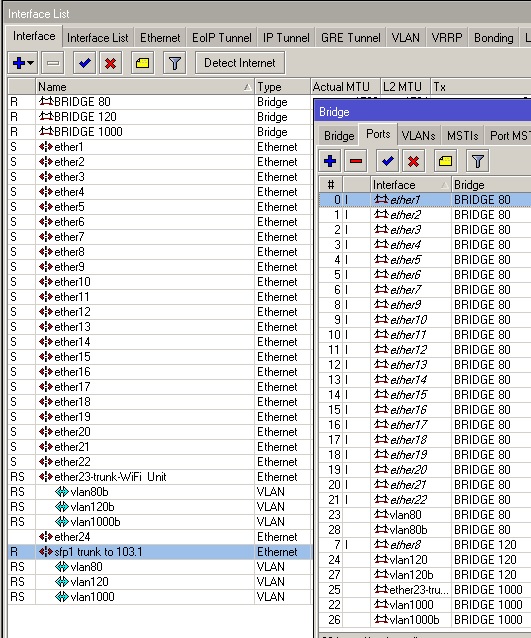Add bridge port with blue plus

(x=330, y=161)
